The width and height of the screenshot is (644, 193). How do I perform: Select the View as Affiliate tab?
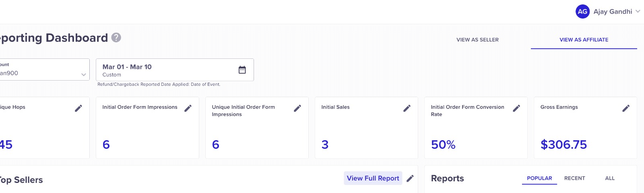[x=584, y=40]
